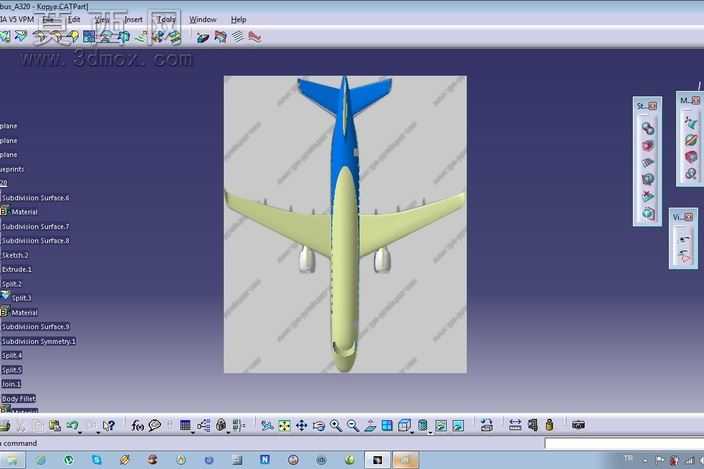Click the first icon in M toolbar

(691, 122)
